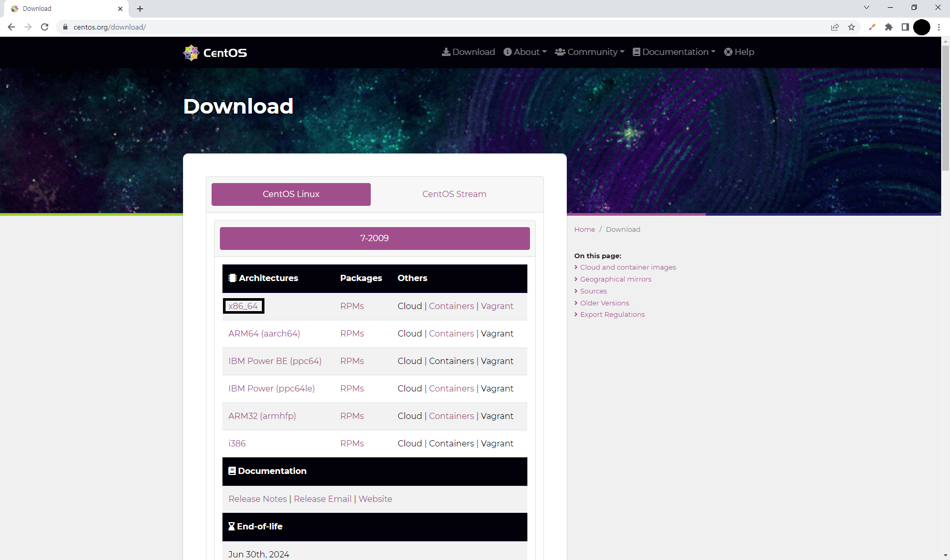Image resolution: width=950 pixels, height=560 pixels.
Task: Click Containers in the ARM64 row
Action: click(451, 333)
